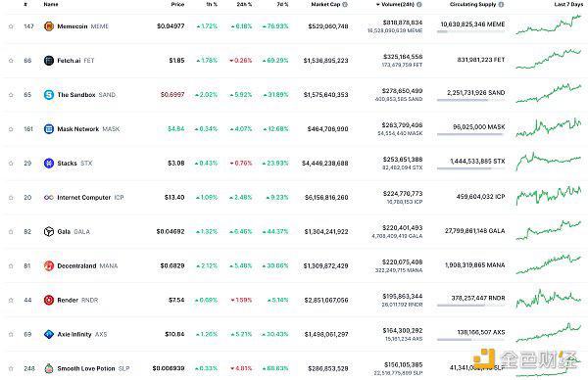Image resolution: width=588 pixels, height=380 pixels.
Task: Click the Gala cube logo icon
Action: click(x=49, y=231)
